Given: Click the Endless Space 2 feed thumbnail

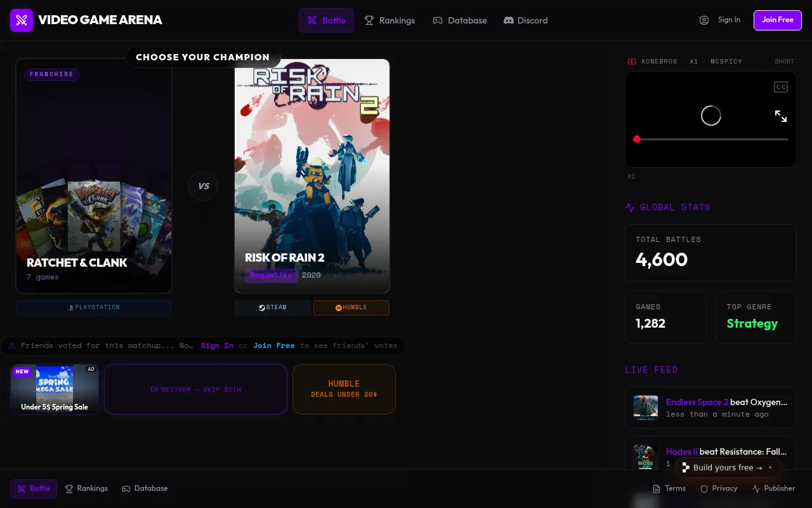Looking at the screenshot, I should (x=646, y=408).
